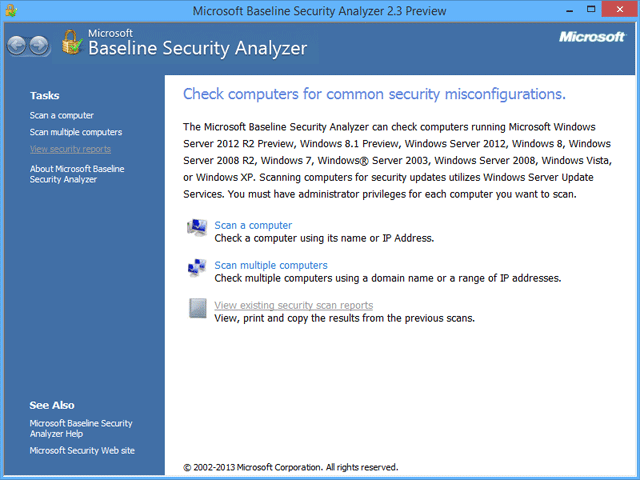The width and height of the screenshot is (640, 480).
Task: Click the back navigation arrow button
Action: coord(17,45)
